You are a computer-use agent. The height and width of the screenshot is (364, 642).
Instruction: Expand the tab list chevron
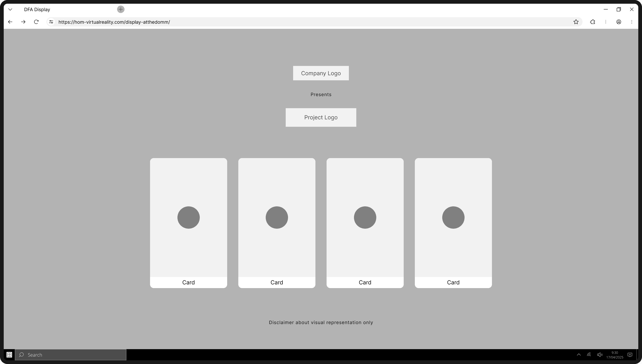click(x=10, y=10)
